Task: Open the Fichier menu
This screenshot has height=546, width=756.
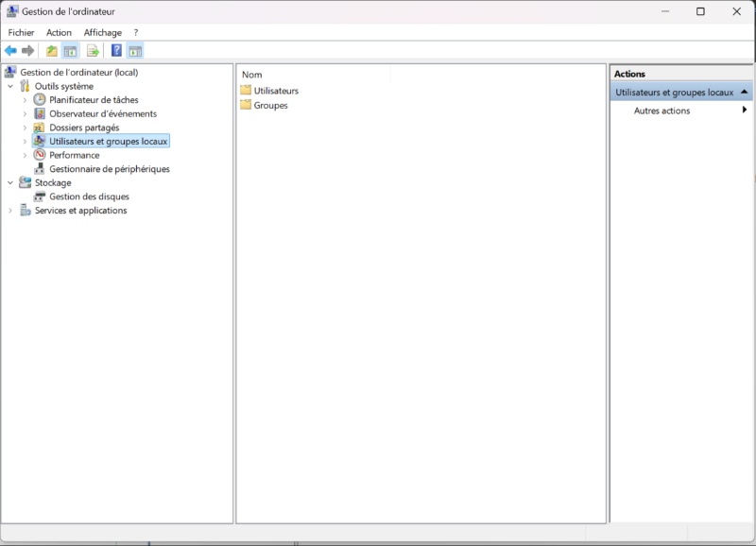Action: pos(21,32)
